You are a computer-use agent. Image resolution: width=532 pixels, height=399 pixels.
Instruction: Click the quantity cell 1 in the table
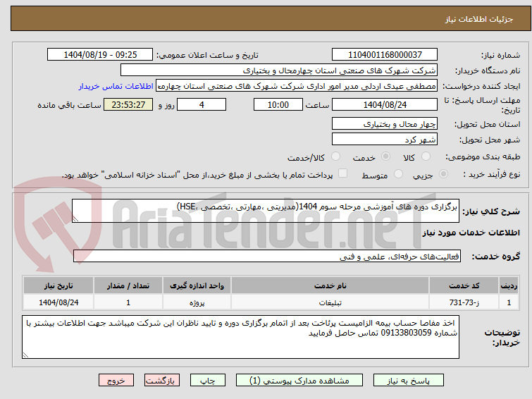[x=128, y=302]
